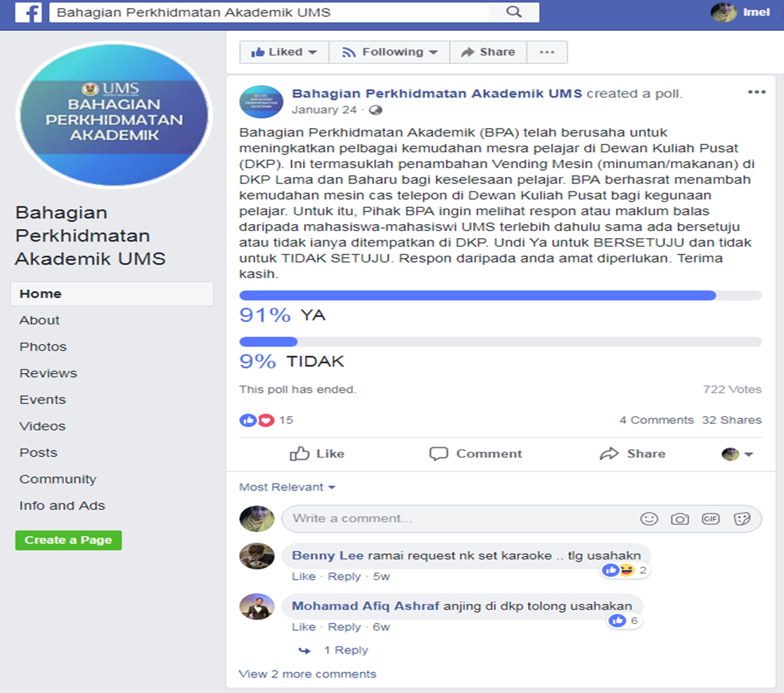Like the post using the Like button
Viewport: 784px width, 693px height.
[x=317, y=454]
